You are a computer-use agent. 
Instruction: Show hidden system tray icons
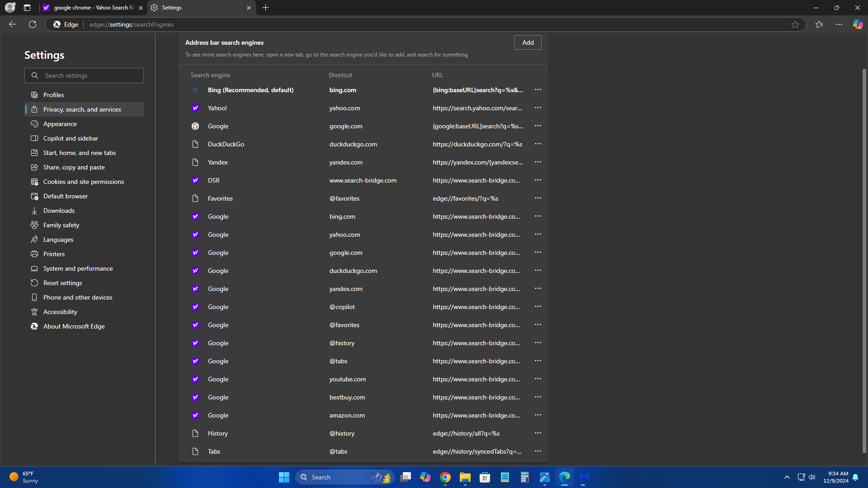[787, 477]
